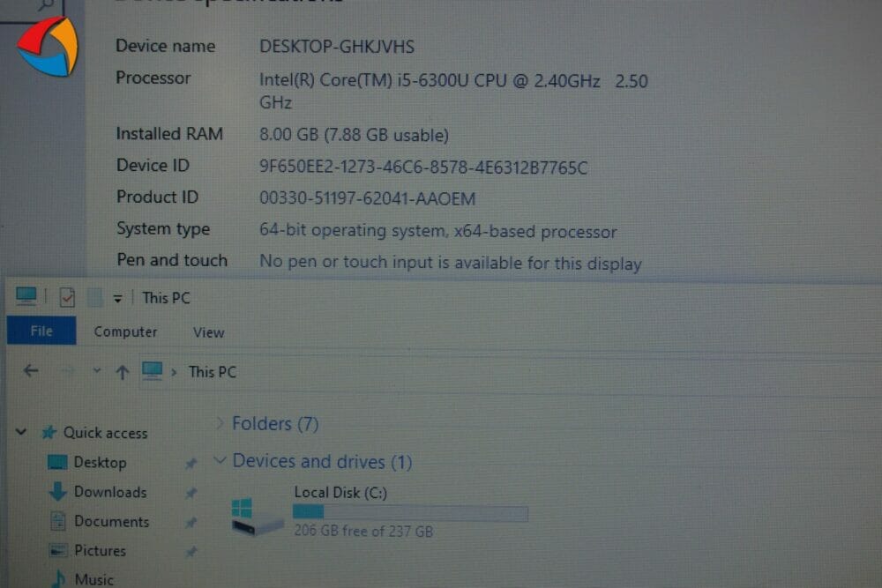Go up one level with the Up arrow
This screenshot has height=588, width=882.
[x=122, y=371]
